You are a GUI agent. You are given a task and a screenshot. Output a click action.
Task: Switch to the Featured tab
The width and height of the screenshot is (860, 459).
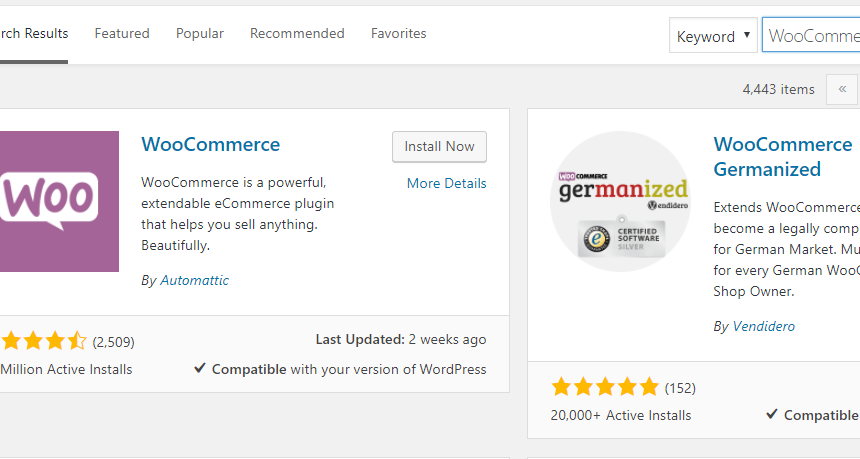coord(122,33)
